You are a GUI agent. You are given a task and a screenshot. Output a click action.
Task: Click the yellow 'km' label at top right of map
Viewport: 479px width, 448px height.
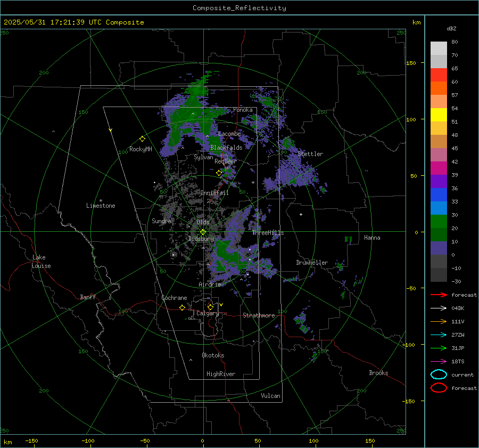tap(416, 22)
